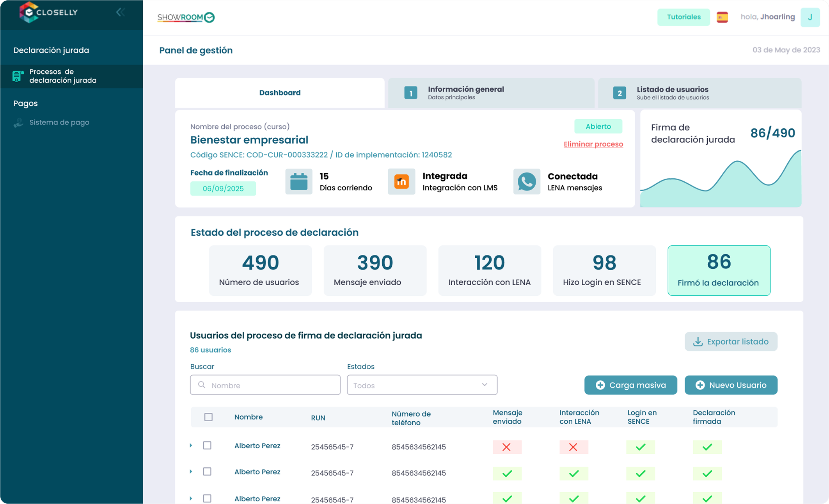Collapse the sidebar with double-chevron icon

point(120,12)
